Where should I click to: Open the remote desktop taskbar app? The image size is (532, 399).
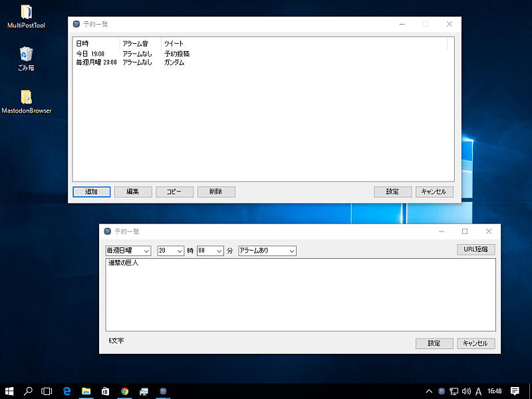point(144,391)
